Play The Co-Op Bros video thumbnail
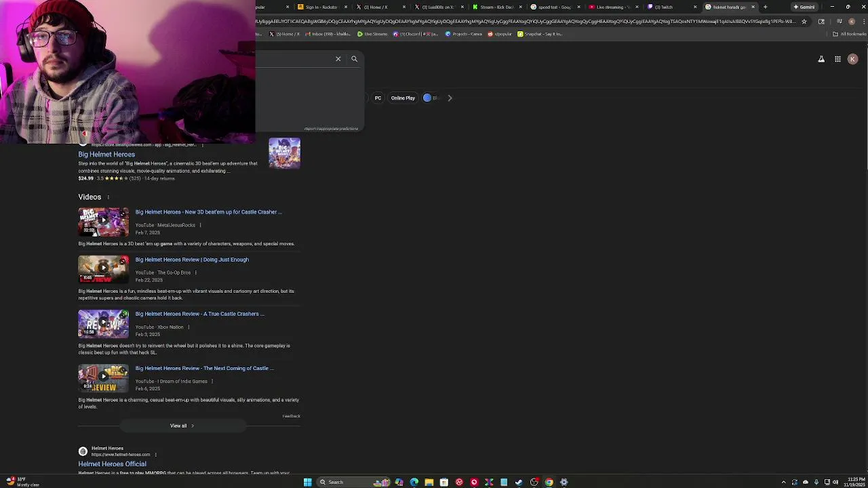 click(103, 269)
